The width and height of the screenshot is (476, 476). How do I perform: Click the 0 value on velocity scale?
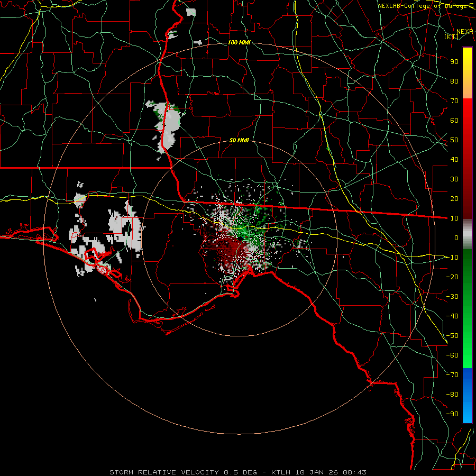(456, 237)
